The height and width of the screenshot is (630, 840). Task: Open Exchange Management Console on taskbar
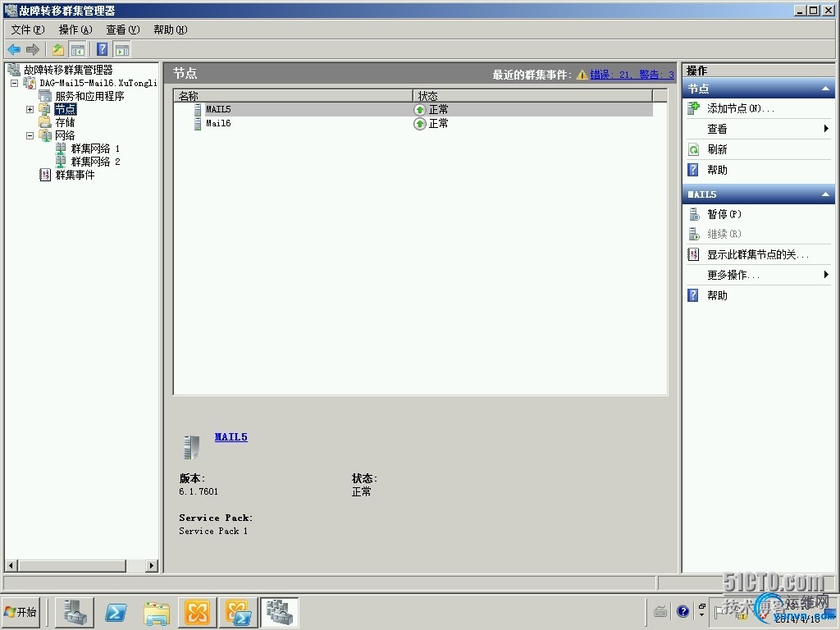(197, 612)
